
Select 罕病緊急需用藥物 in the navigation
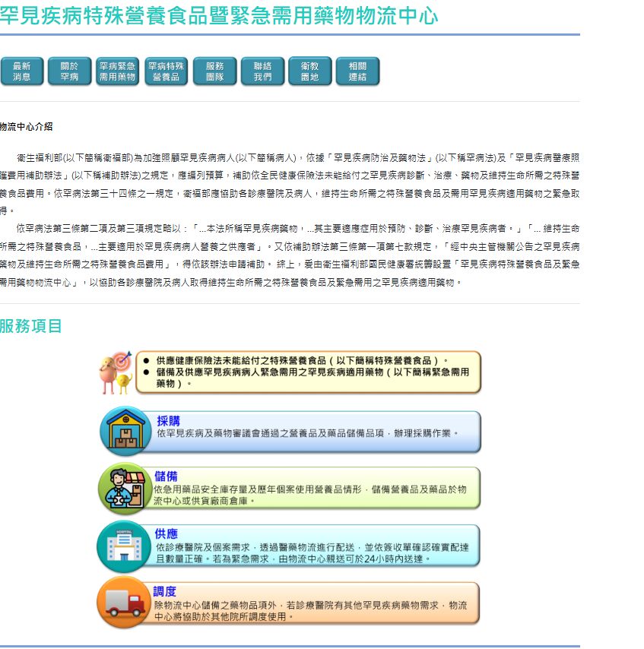118,71
